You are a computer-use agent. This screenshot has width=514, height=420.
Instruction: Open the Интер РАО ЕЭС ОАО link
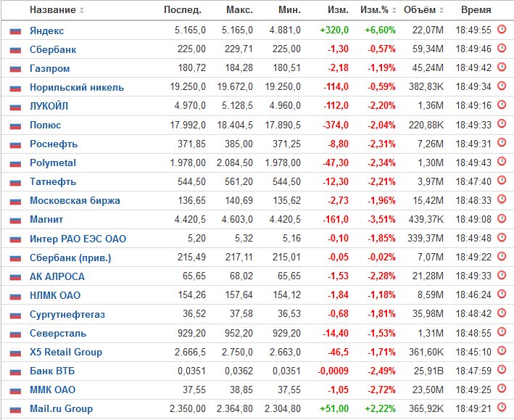click(78, 239)
